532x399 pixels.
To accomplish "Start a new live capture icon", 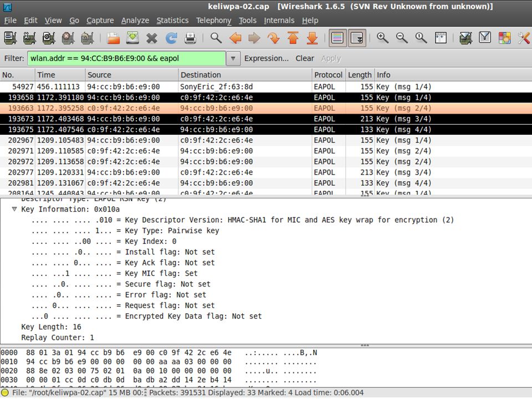I will point(49,38).
